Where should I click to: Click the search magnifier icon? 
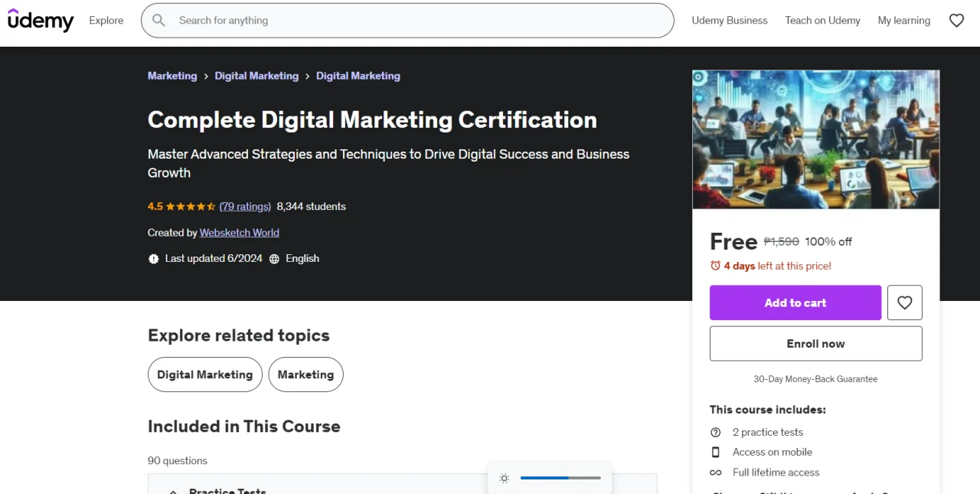point(158,21)
